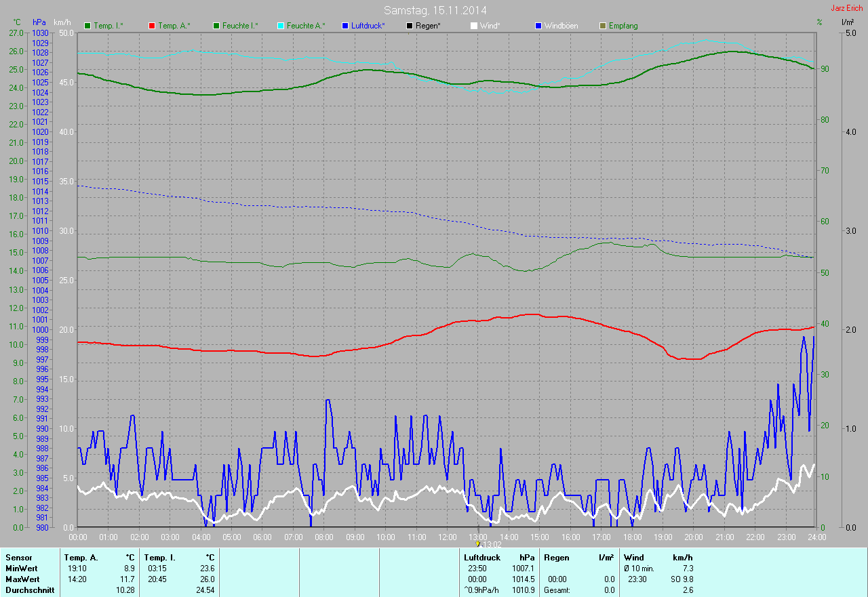This screenshot has width=868, height=597.
Task: Click the red Temp. A. legend square
Action: pyautogui.click(x=152, y=26)
